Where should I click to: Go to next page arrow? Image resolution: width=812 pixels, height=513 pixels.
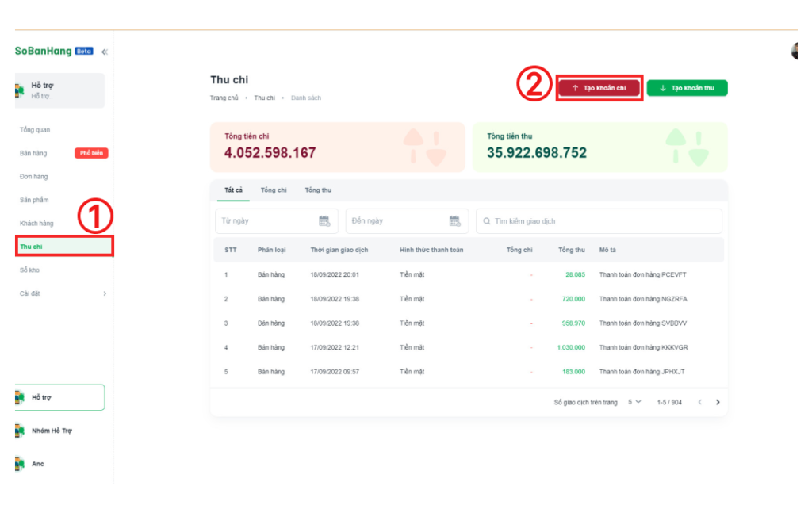[x=718, y=402]
